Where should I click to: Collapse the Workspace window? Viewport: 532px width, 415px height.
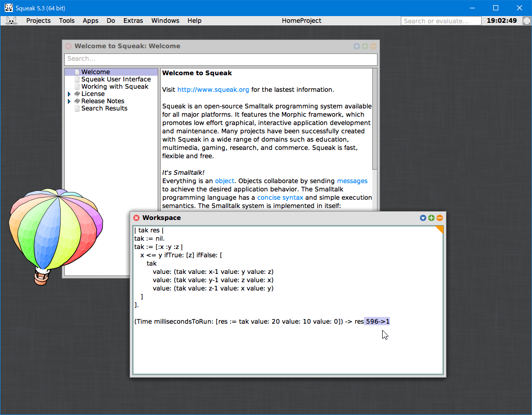coord(440,218)
